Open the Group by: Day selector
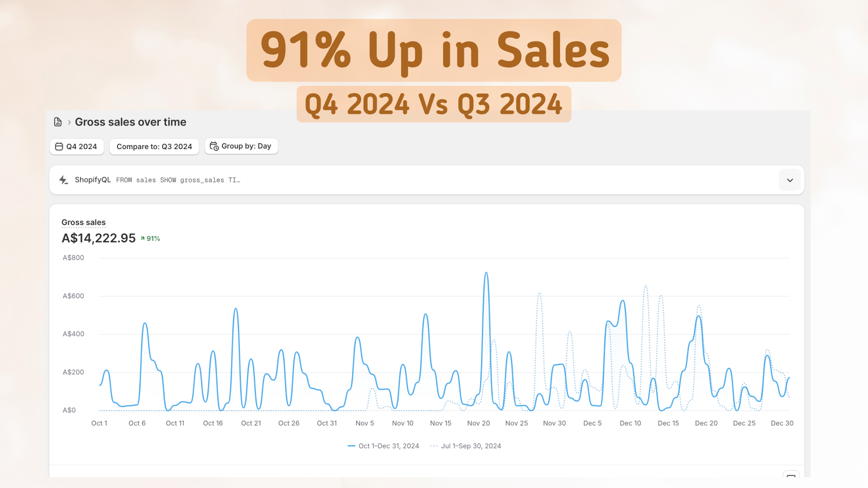The width and height of the screenshot is (868, 488). (x=241, y=146)
